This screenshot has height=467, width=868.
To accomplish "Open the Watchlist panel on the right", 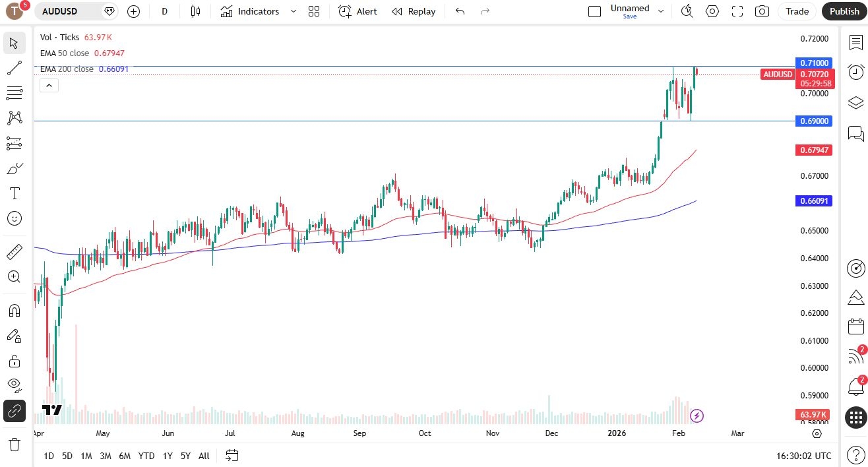I will 855,42.
